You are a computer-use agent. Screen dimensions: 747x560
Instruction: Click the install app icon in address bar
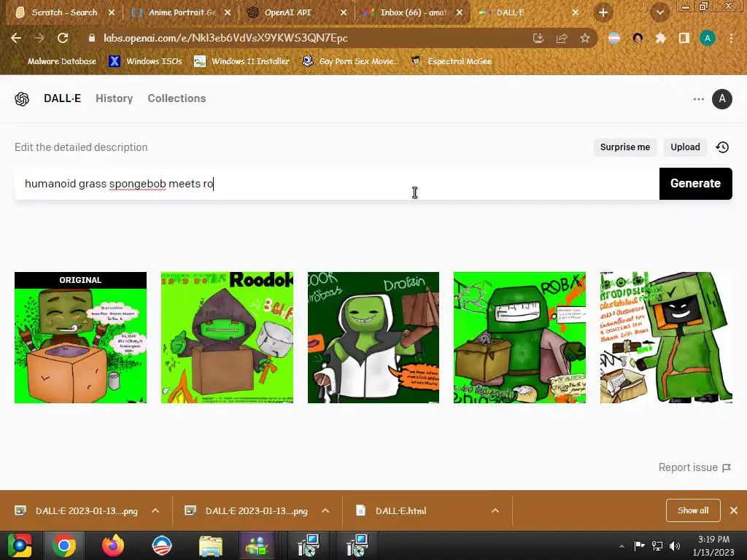tap(538, 38)
